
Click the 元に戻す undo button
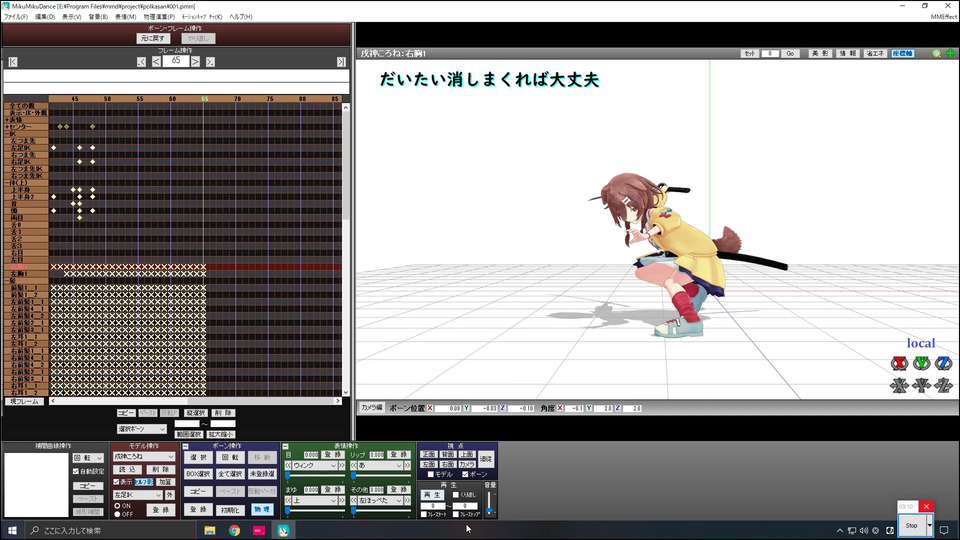point(152,39)
